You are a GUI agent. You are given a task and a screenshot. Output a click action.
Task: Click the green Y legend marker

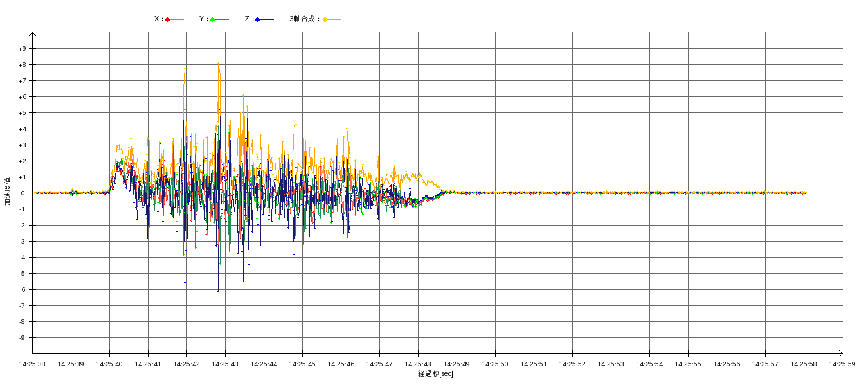coord(212,19)
